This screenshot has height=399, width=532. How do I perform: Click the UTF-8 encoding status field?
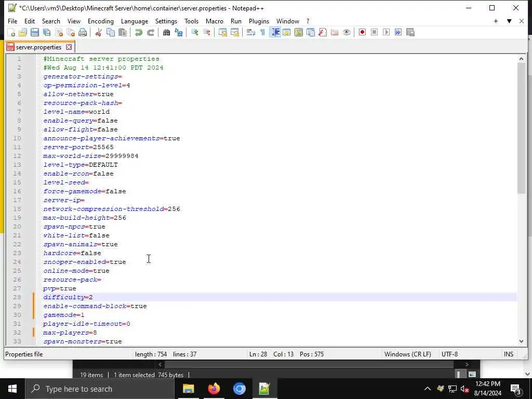click(449, 354)
